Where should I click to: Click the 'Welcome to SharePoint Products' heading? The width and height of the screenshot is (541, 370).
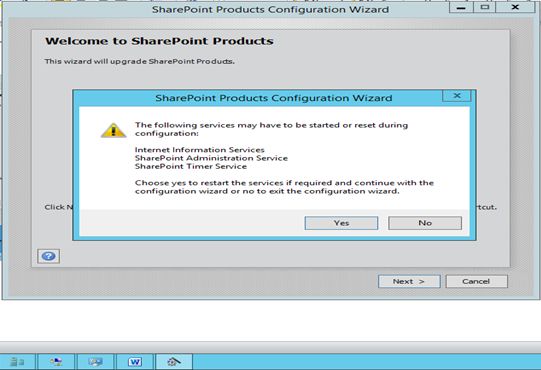159,41
